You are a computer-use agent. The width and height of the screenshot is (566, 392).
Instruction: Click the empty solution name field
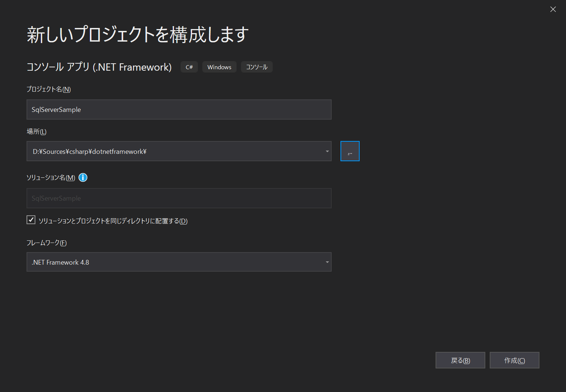click(179, 198)
